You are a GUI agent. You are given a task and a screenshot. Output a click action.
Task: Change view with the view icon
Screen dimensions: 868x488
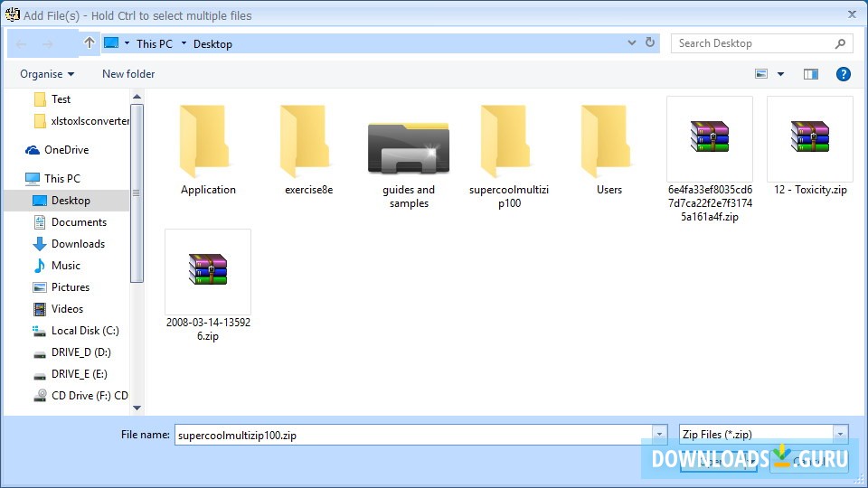tap(761, 73)
